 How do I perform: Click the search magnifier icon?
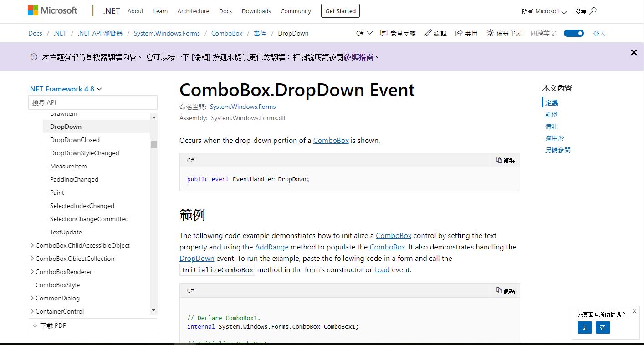[593, 11]
